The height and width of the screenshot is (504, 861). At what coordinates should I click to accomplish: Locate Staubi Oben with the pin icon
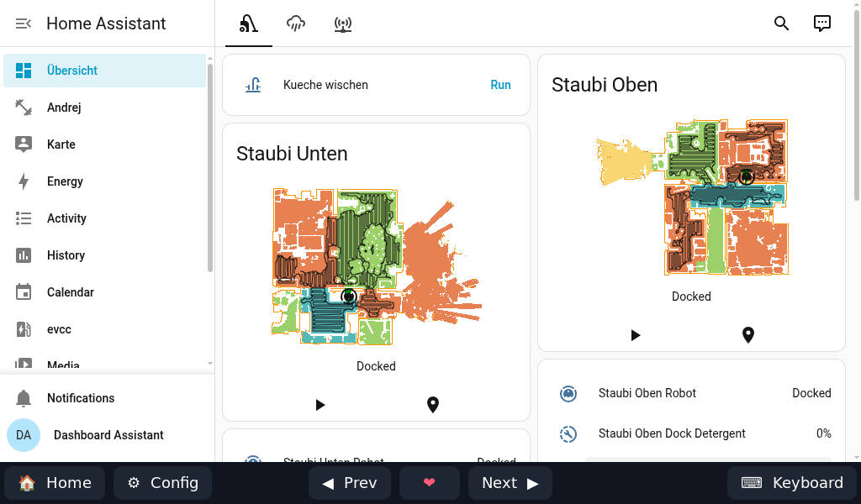747,335
